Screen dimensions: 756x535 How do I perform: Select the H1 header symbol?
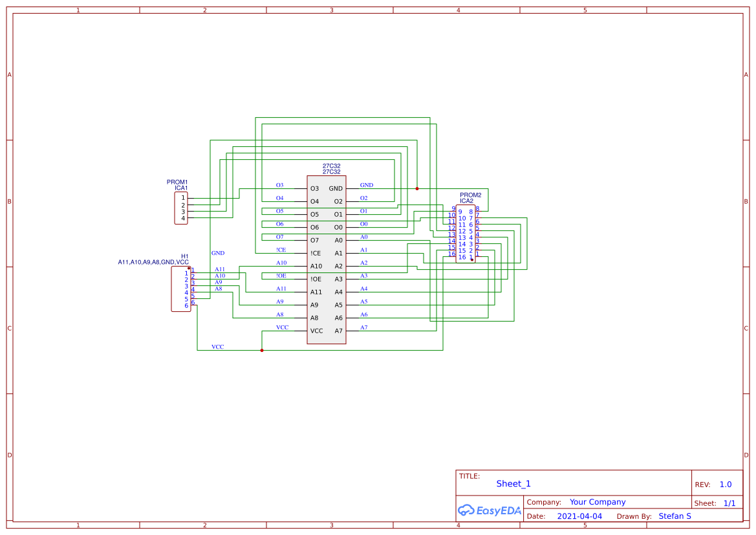[x=182, y=288]
